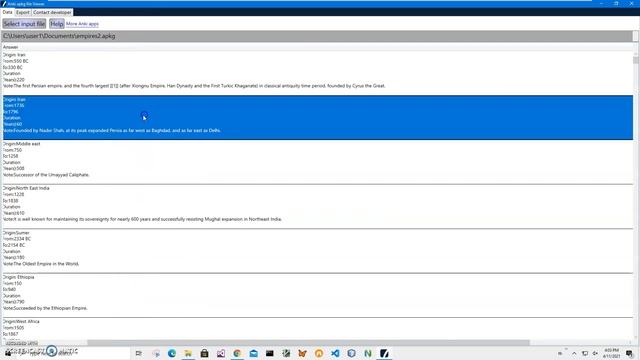Viewport: 640px width, 360px height.
Task: Select the highlighted Nader Shah card
Action: coord(318,118)
